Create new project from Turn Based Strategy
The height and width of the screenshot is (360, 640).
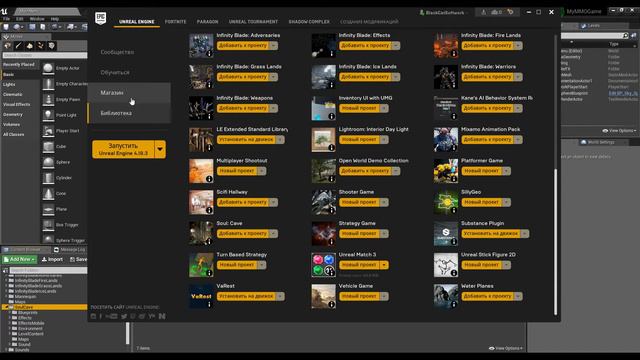click(237, 265)
